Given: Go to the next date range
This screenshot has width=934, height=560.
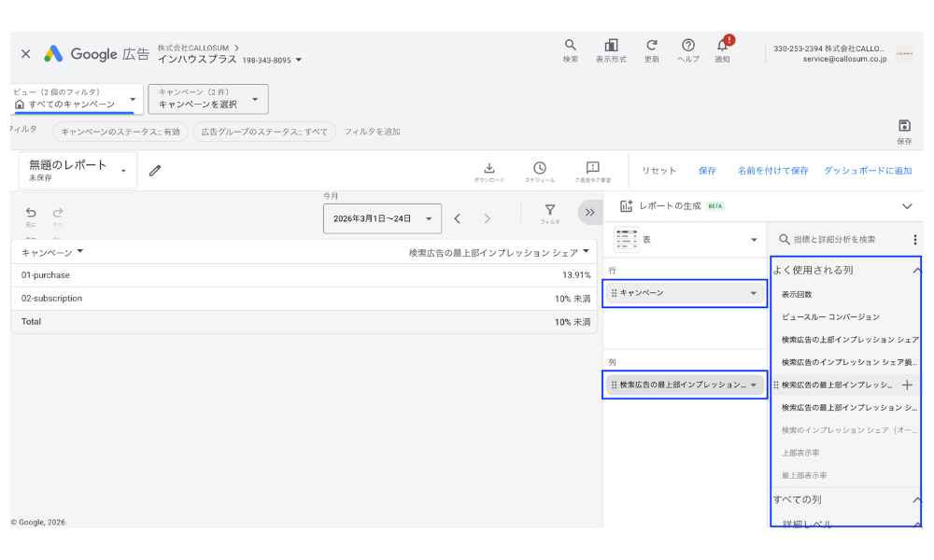Looking at the screenshot, I should (488, 218).
